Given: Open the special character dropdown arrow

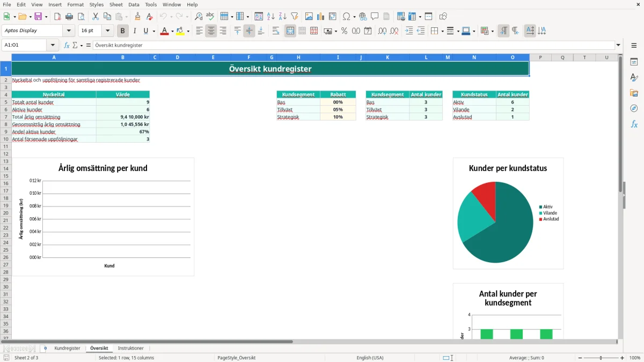Looking at the screenshot, I should point(354,17).
